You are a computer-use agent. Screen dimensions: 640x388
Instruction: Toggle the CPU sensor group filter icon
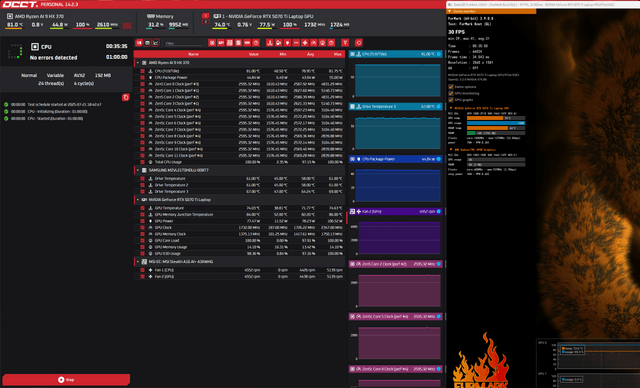(212, 43)
